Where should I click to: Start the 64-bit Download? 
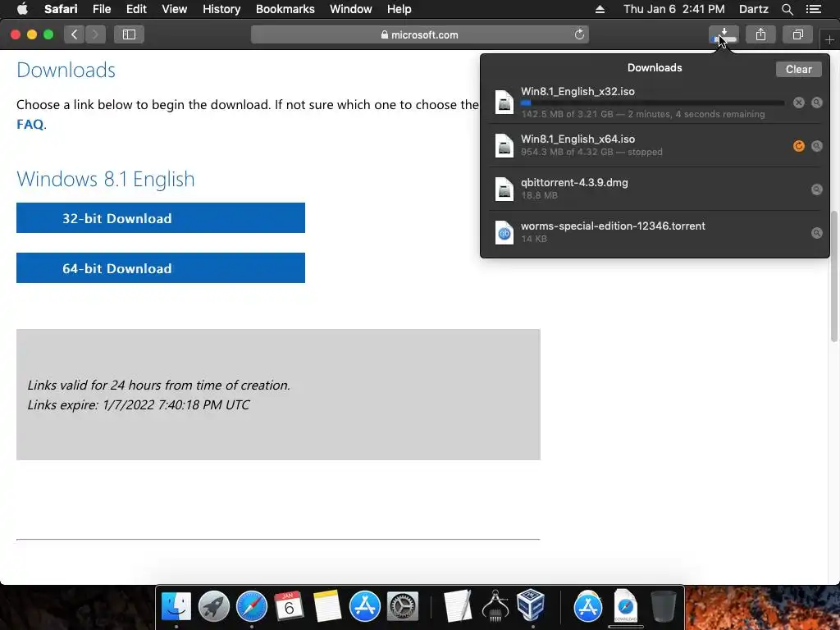(161, 268)
